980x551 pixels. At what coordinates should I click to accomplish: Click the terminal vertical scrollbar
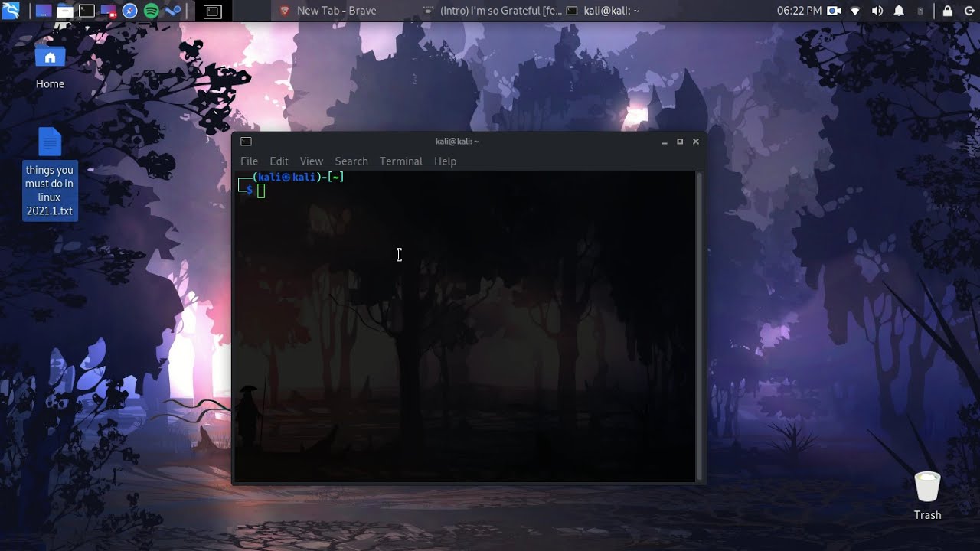(x=699, y=327)
